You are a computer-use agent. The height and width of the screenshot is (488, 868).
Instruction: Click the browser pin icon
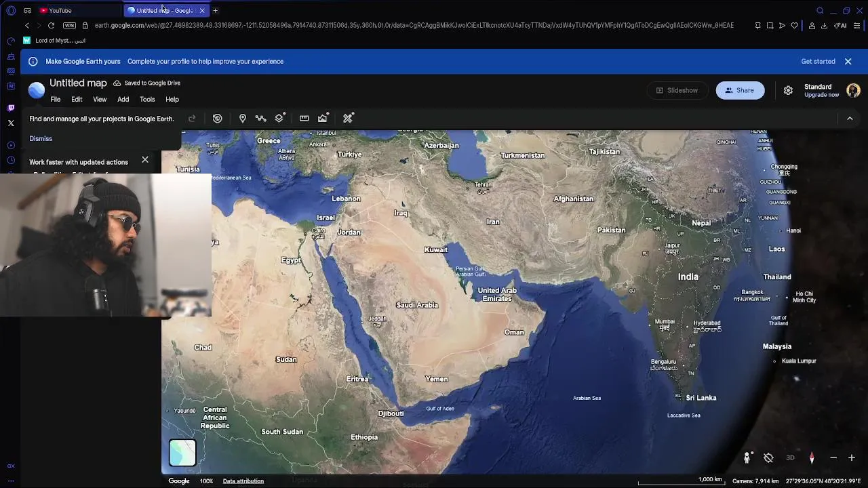(x=757, y=25)
